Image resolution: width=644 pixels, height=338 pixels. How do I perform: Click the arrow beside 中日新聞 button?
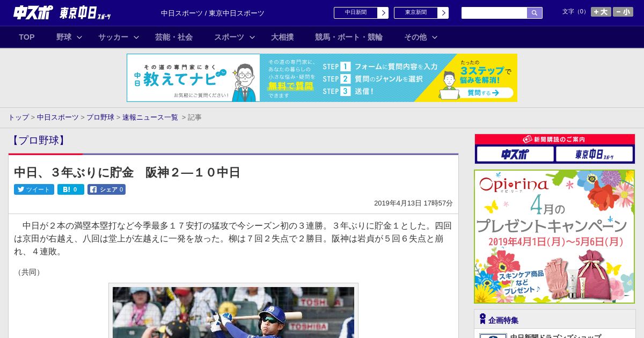[x=383, y=13]
